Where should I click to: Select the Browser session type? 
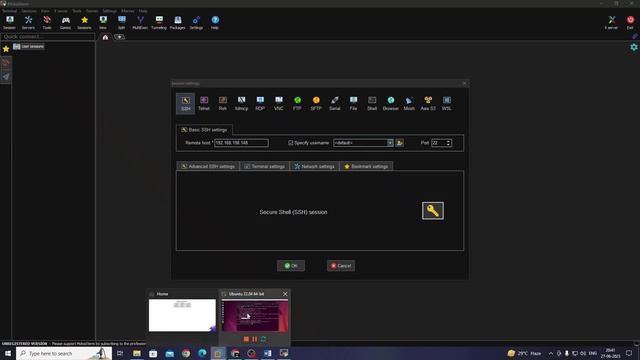(x=391, y=103)
